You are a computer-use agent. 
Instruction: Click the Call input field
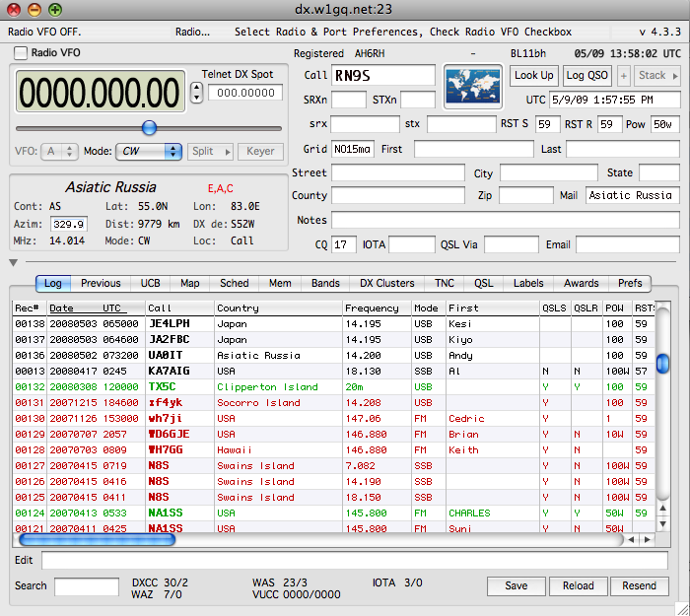tap(382, 76)
